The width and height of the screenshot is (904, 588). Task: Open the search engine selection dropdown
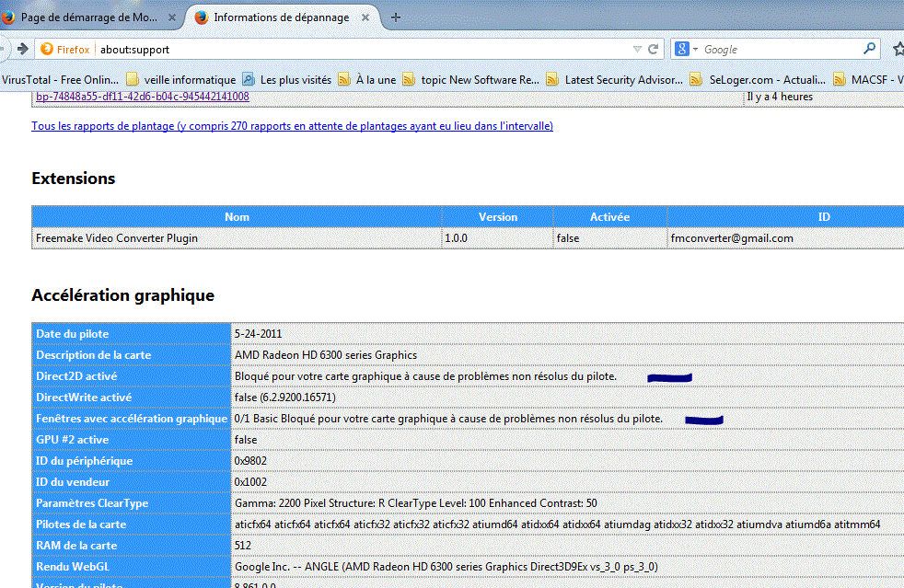[x=697, y=49]
